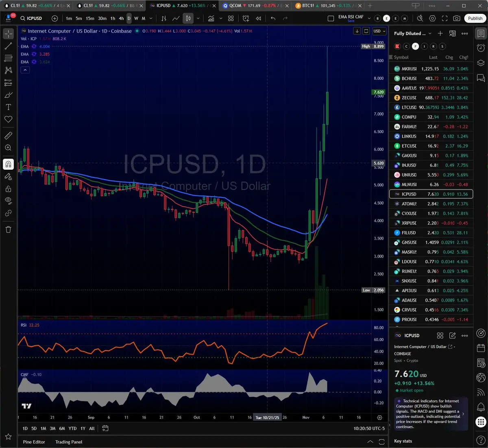Expand the AI technical summary arrow
Viewport: 488px width, 448px height.
click(463, 414)
